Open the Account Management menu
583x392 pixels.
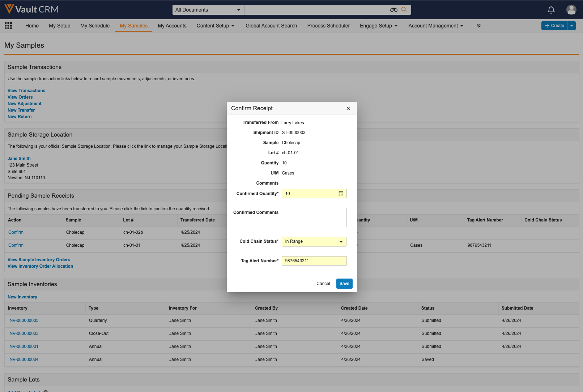point(436,26)
